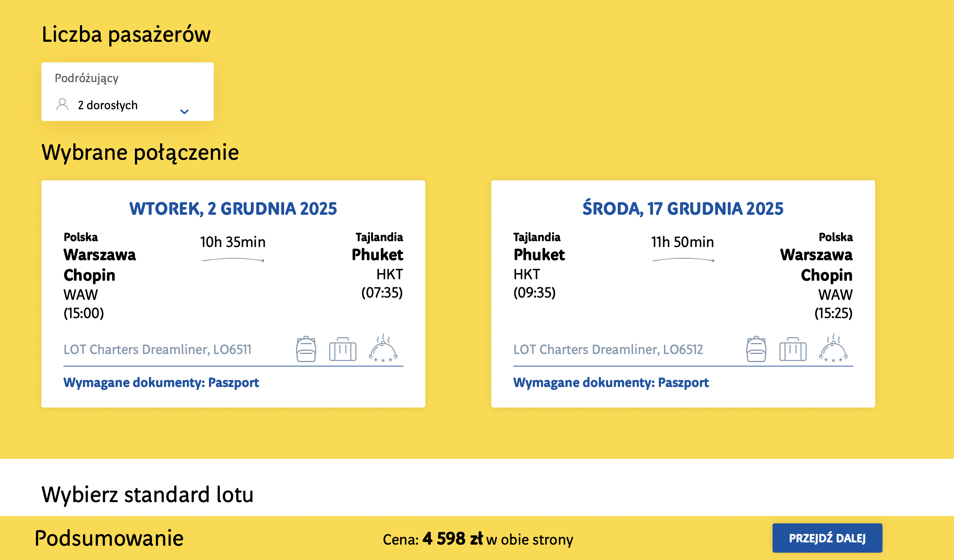Viewport: 954px width, 560px height.
Task: Click the LOT Charters Dreamliner, LO6512 text
Action: pos(608,349)
